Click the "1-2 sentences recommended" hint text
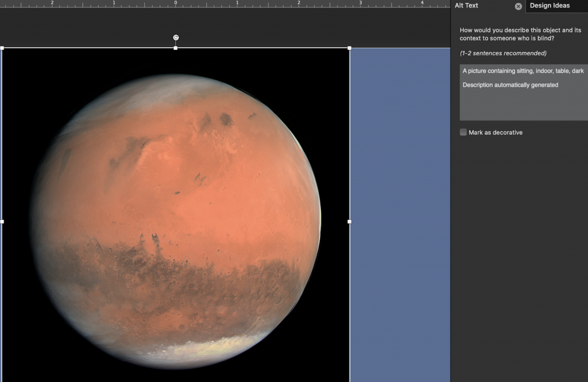This screenshot has height=382, width=588. [x=503, y=53]
